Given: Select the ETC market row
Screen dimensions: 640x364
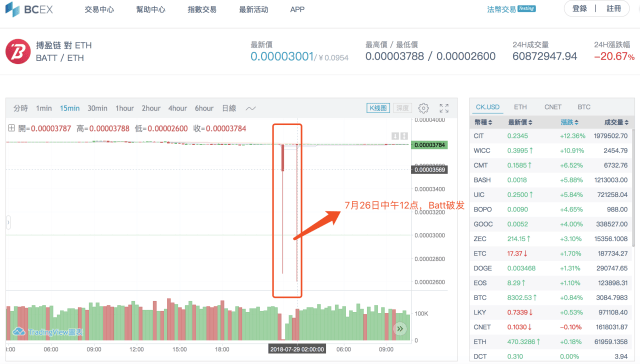Looking at the screenshot, I should 551,253.
